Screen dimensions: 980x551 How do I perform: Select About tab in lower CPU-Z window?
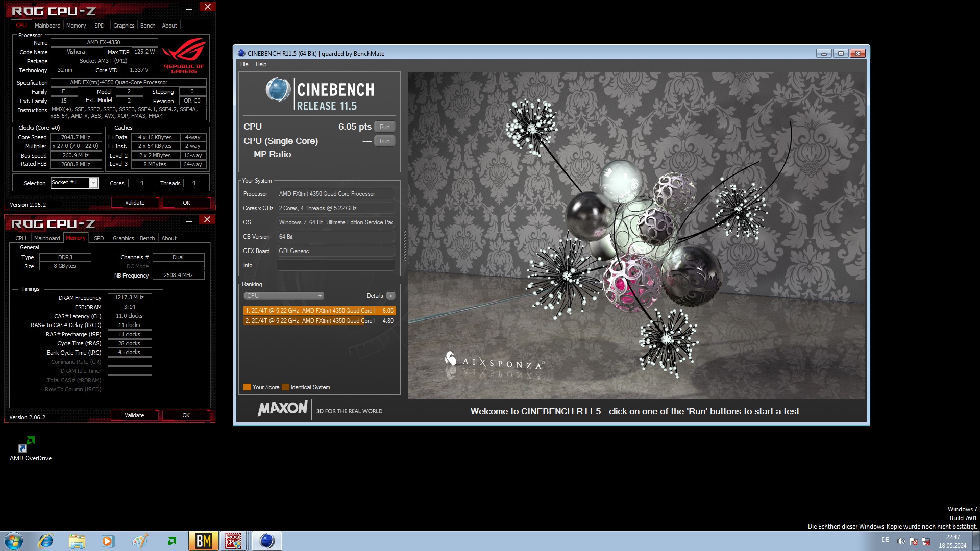(x=169, y=238)
